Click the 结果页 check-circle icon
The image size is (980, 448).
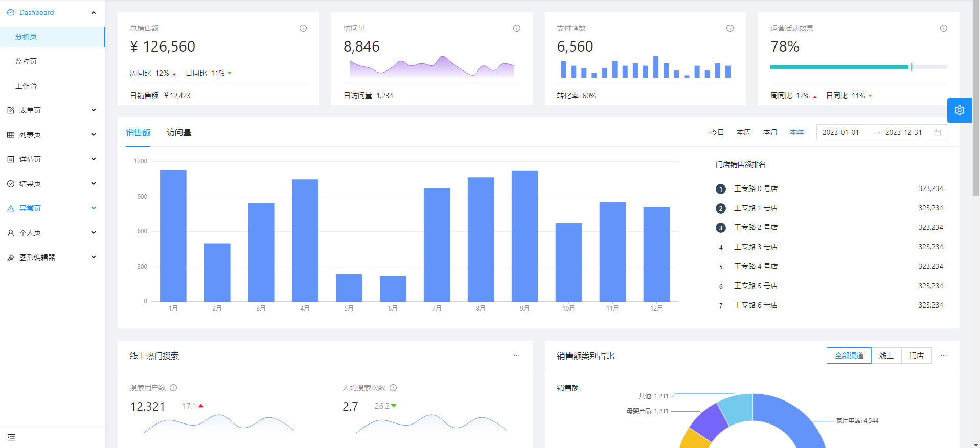11,184
